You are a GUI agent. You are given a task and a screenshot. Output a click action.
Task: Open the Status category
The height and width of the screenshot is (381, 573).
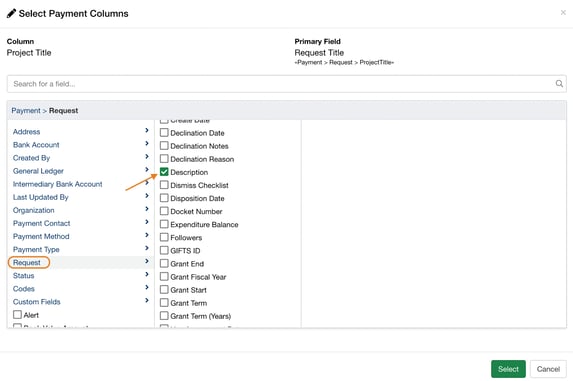(23, 276)
